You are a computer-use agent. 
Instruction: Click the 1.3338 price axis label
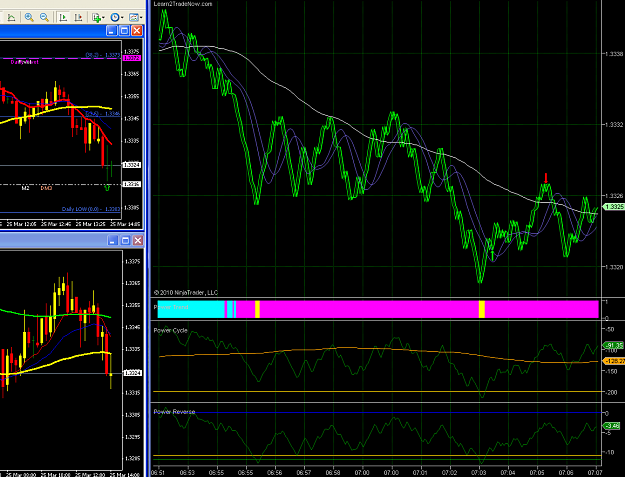(x=614, y=54)
